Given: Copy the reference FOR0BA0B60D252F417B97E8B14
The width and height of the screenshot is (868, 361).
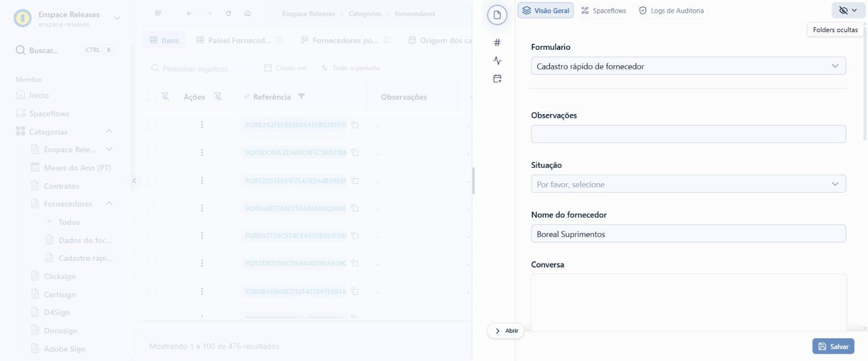Looking at the screenshot, I should pyautogui.click(x=355, y=291).
